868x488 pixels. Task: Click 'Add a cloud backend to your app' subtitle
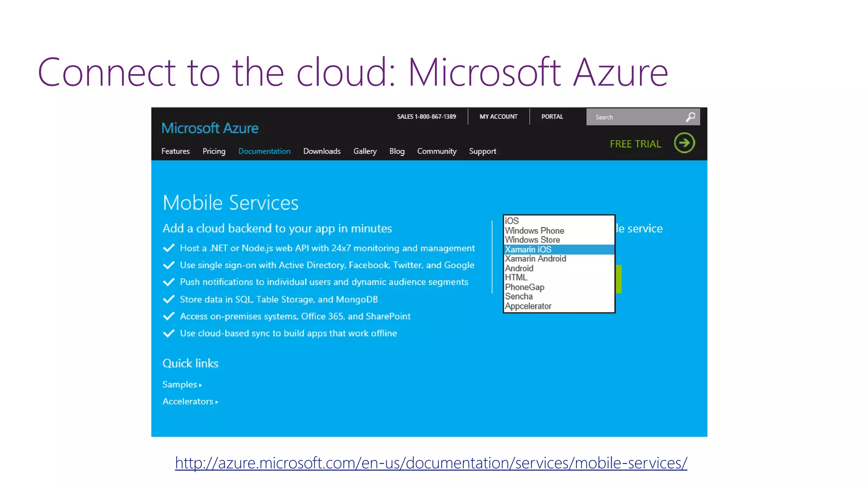pyautogui.click(x=277, y=228)
